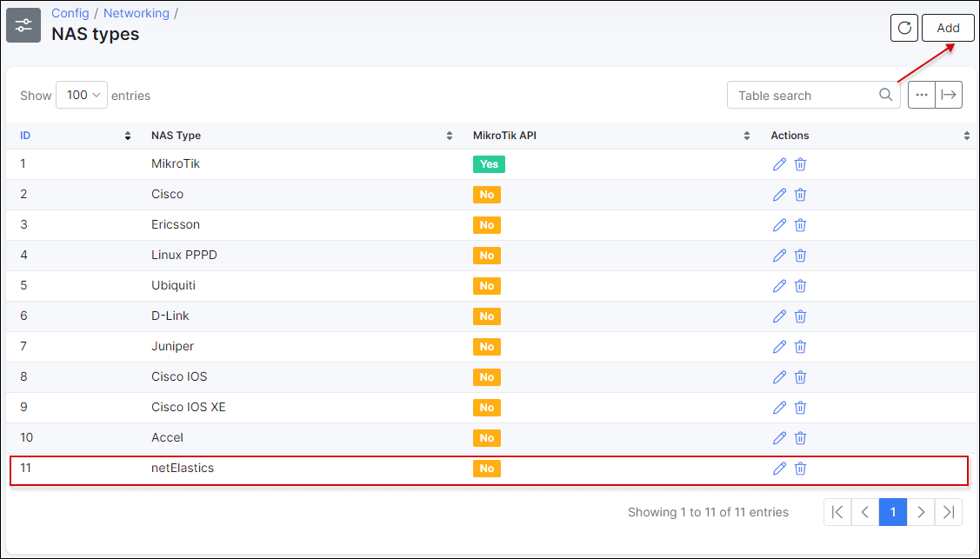Click the No badge in Accel row

pyautogui.click(x=487, y=438)
